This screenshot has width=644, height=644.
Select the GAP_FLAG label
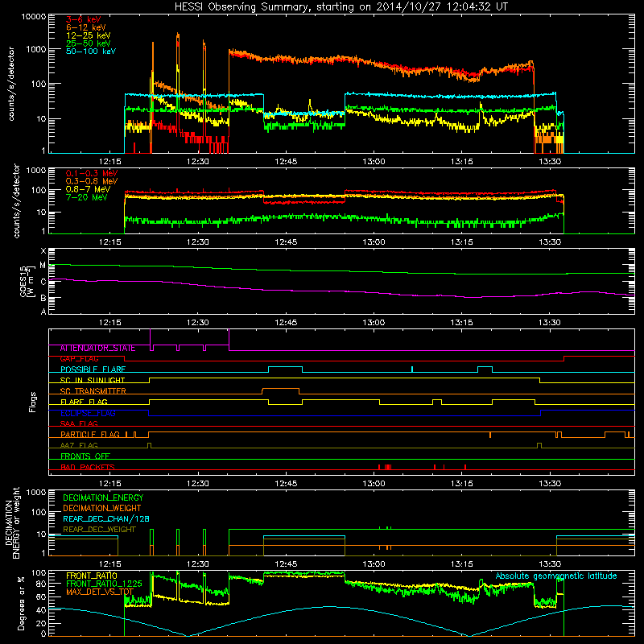point(79,358)
